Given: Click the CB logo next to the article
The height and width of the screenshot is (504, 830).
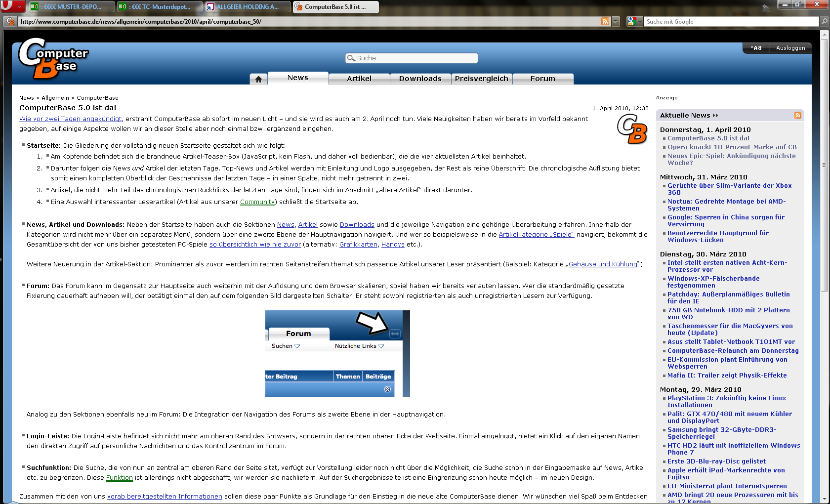Looking at the screenshot, I should pos(632,129).
